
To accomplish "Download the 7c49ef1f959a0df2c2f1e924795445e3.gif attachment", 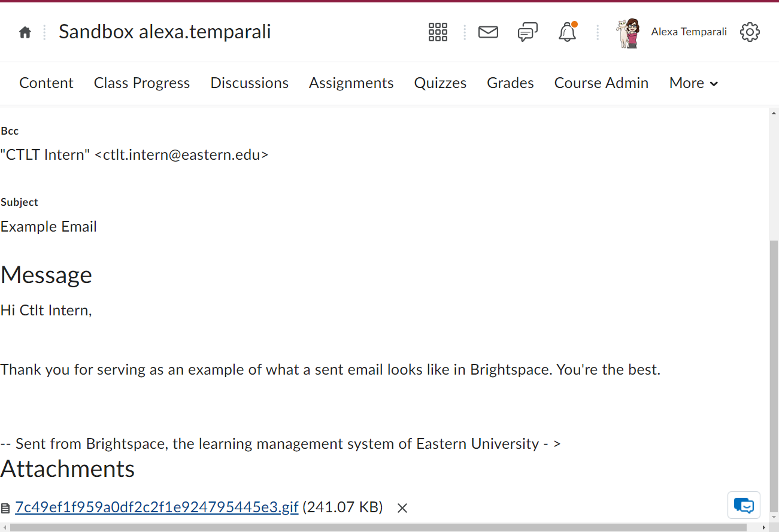I will (157, 507).
